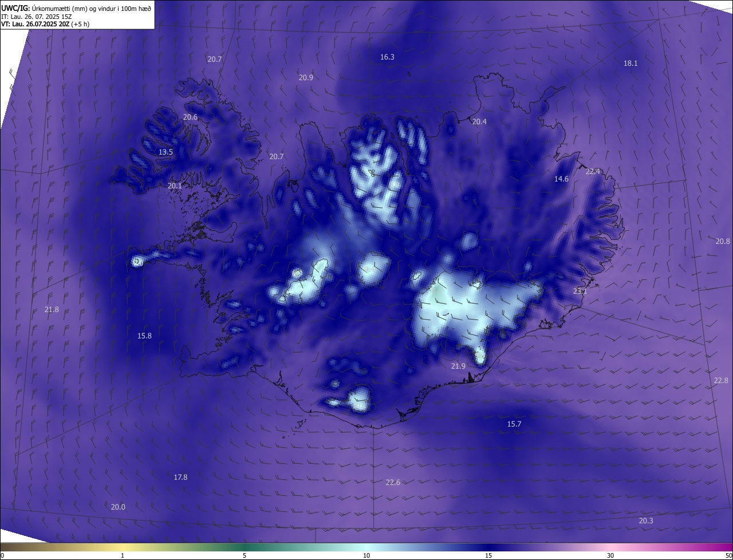Click the 20.0 value label
The width and height of the screenshot is (733, 560).
[x=118, y=507]
